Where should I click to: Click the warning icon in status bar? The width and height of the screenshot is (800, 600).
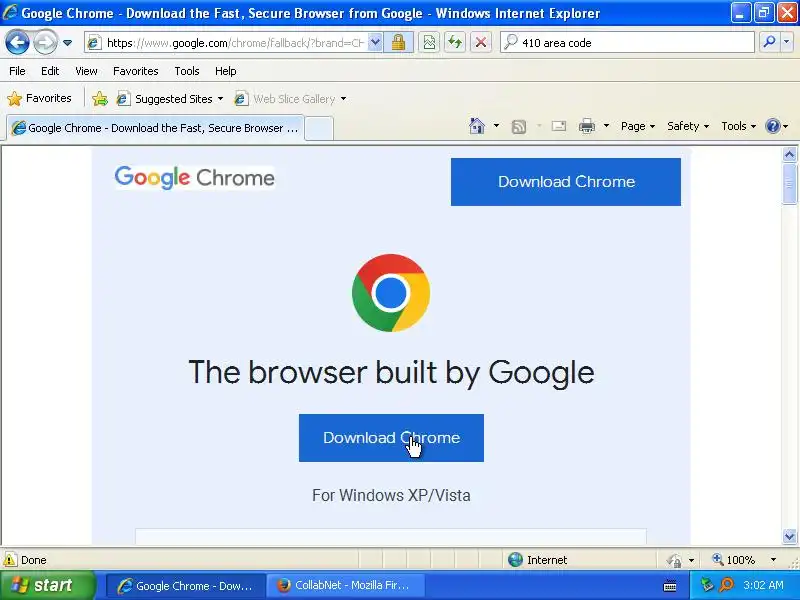coord(10,560)
